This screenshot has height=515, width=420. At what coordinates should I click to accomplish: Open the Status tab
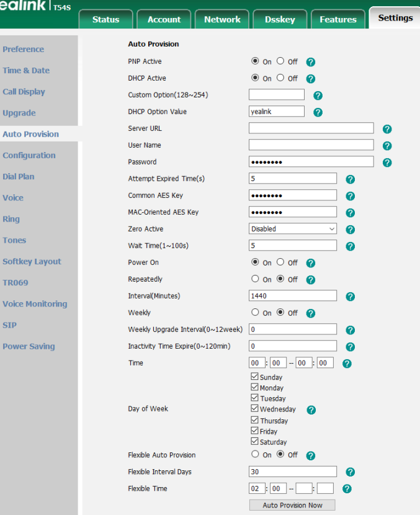point(105,19)
